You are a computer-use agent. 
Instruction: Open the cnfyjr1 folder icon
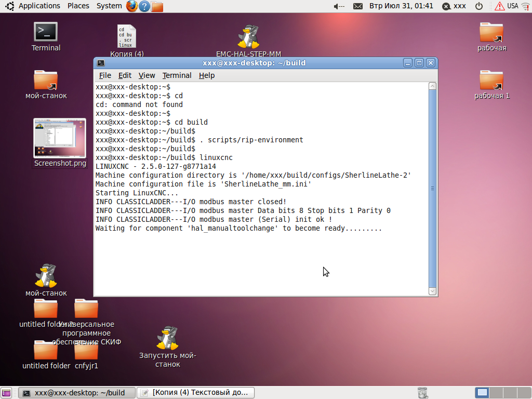(86, 352)
